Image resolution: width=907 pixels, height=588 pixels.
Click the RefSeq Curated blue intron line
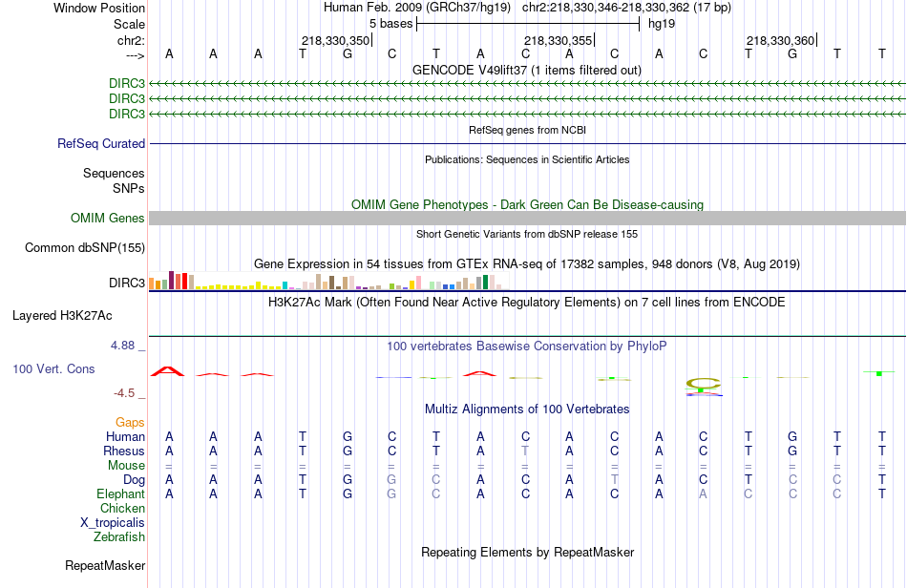(527, 143)
